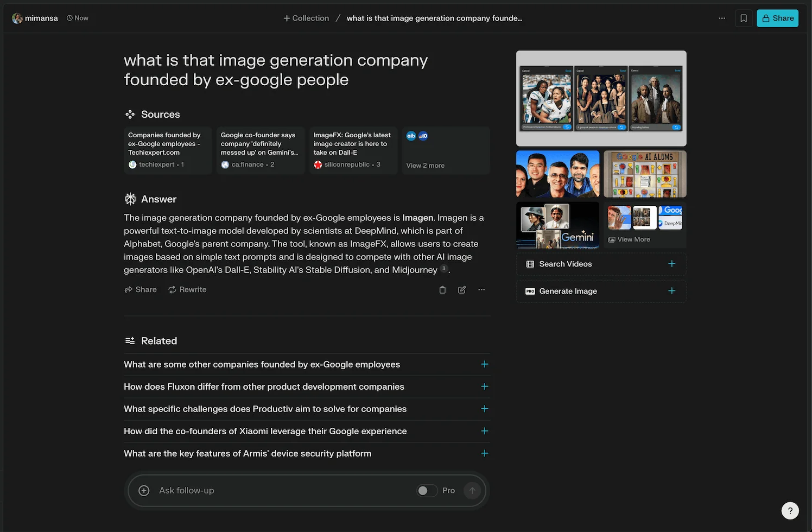Expand 'How does Fluxon differ from other product development companies'
This screenshot has height=532, width=812.
click(485, 387)
